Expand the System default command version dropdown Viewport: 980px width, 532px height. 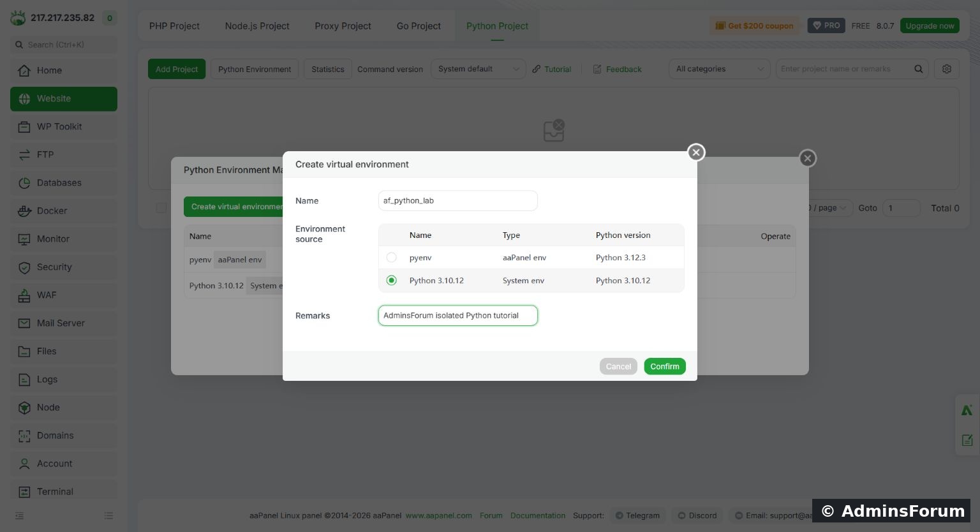point(479,69)
